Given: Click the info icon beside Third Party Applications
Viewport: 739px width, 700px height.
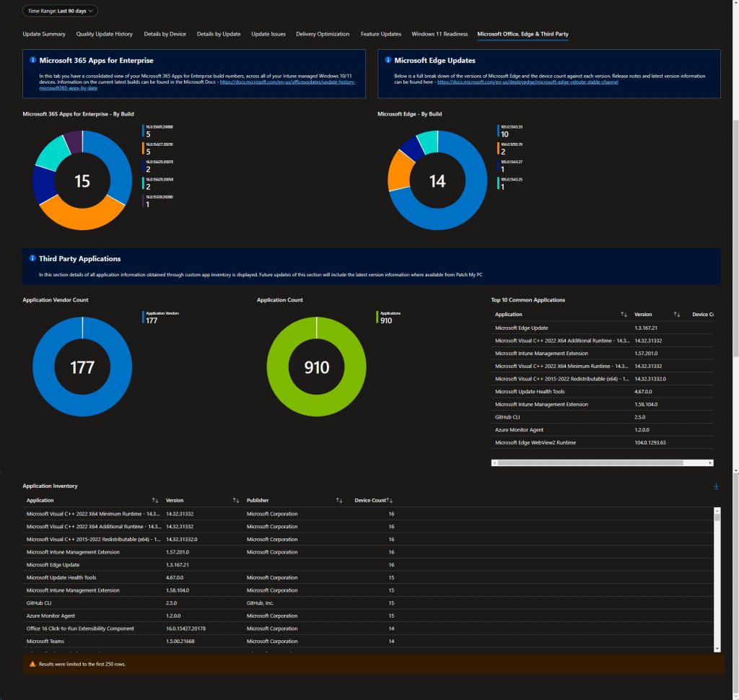Looking at the screenshot, I should click(x=32, y=258).
